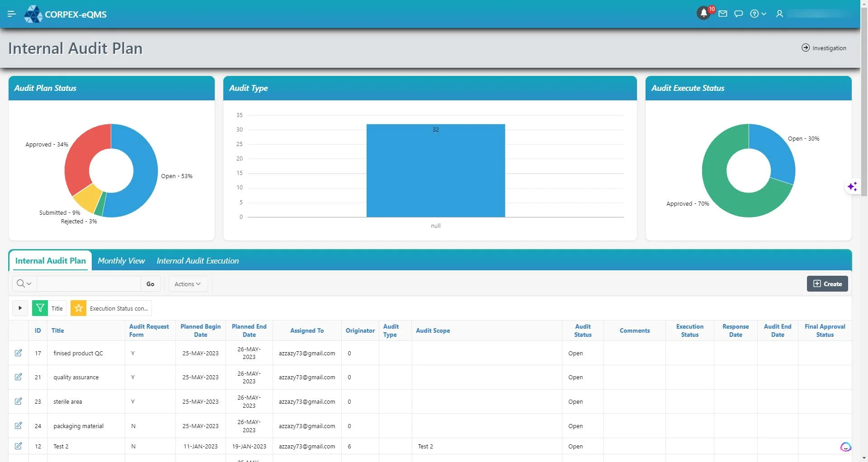Toggle the starred Execution Status highlight
This screenshot has height=462, width=868.
coord(78,308)
